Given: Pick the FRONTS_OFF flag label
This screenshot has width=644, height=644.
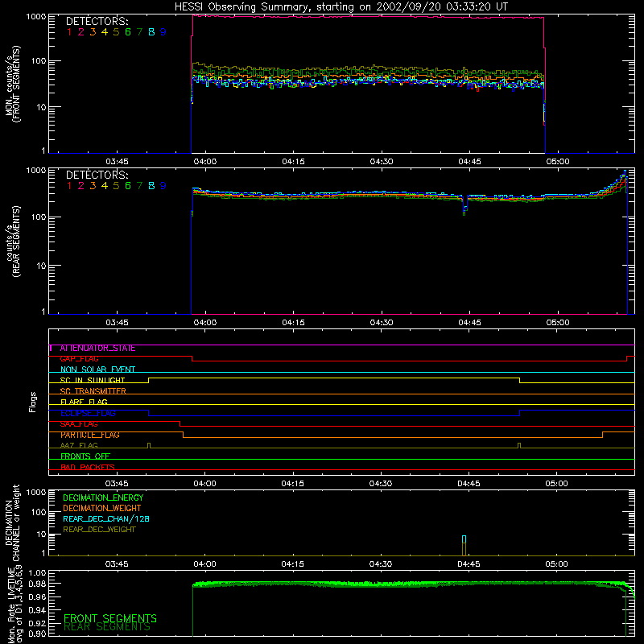Looking at the screenshot, I should pyautogui.click(x=85, y=456).
